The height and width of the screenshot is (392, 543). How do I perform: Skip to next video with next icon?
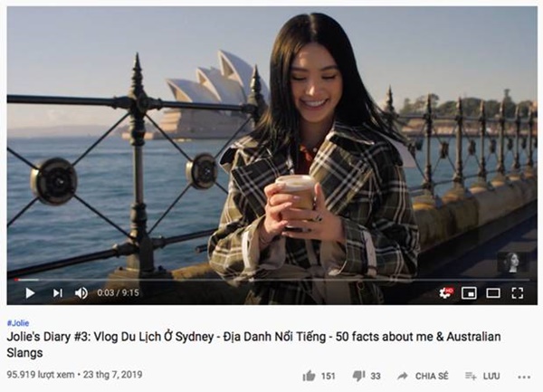(x=58, y=293)
